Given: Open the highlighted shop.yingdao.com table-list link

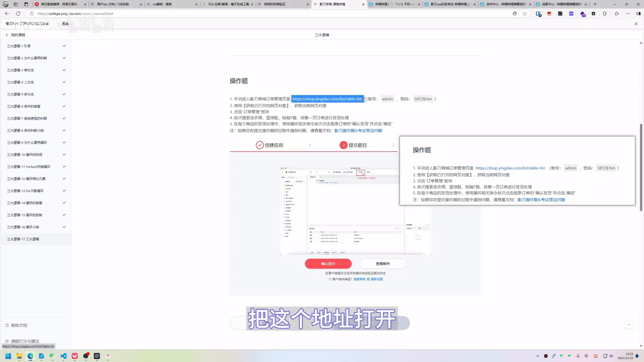Looking at the screenshot, I should tap(327, 99).
